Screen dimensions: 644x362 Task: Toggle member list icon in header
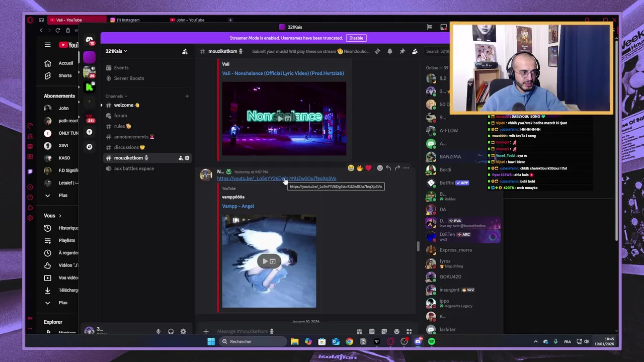(415, 51)
